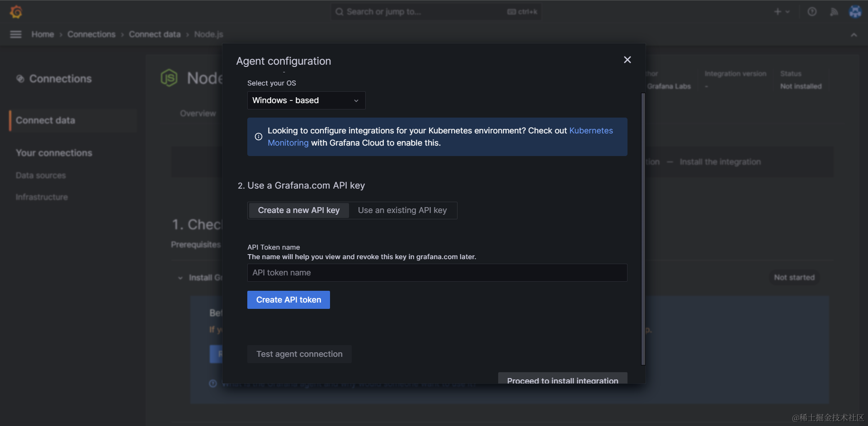Open the hamburger navigation menu
Viewport: 868px width, 426px height.
16,34
